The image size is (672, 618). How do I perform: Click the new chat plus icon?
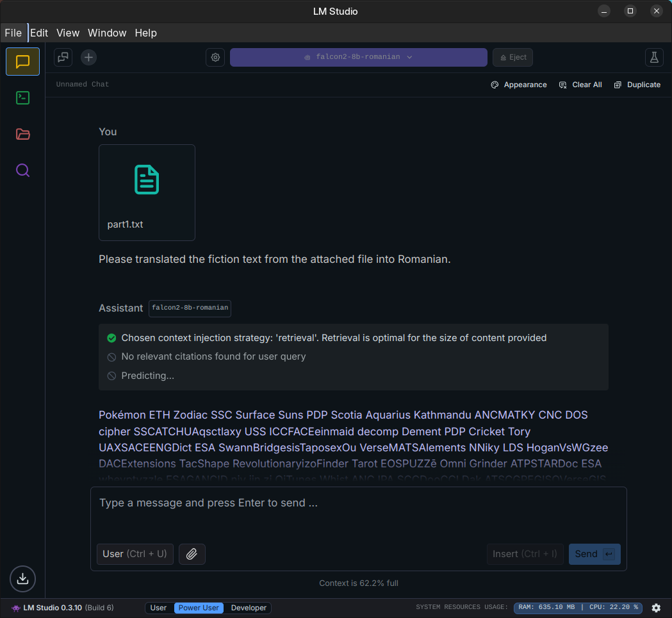coord(88,57)
